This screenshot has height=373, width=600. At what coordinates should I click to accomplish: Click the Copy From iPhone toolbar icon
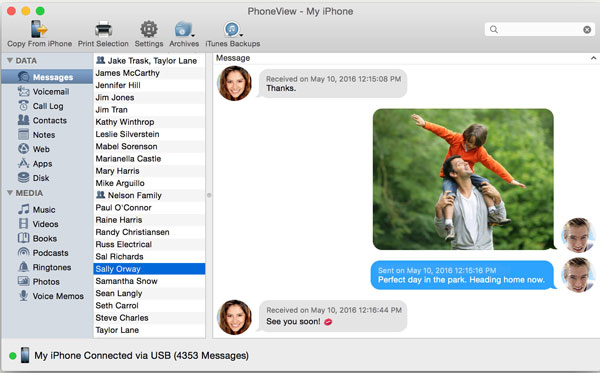pos(39,29)
